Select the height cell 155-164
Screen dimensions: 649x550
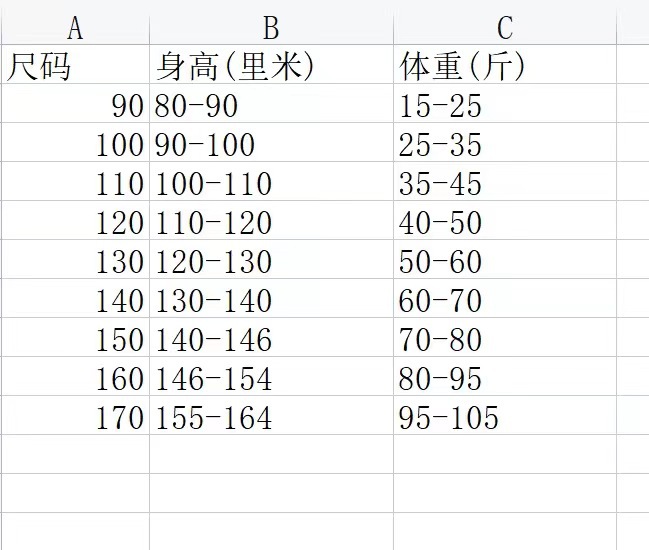coord(271,417)
